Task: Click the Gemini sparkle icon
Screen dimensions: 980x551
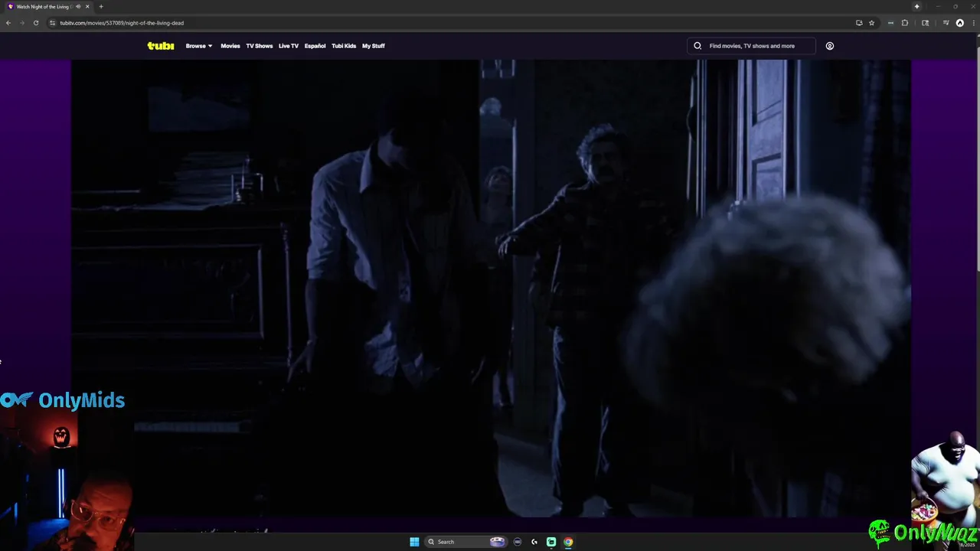Action: 916,7
